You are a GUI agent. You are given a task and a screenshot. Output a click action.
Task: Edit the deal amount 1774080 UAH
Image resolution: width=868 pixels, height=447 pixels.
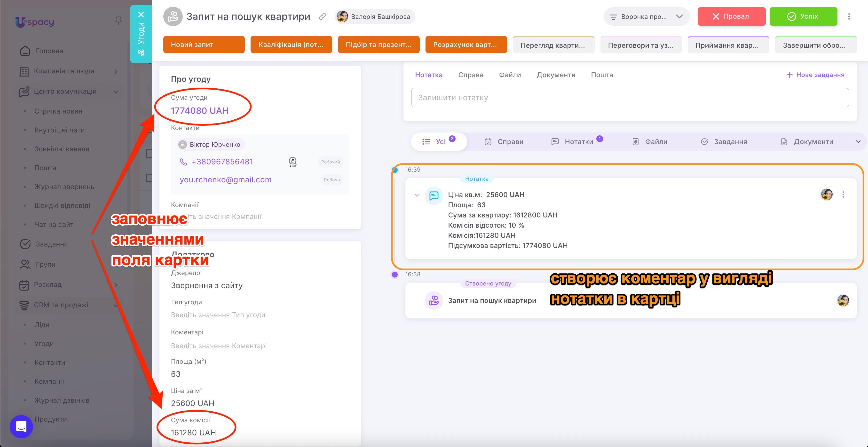point(199,111)
